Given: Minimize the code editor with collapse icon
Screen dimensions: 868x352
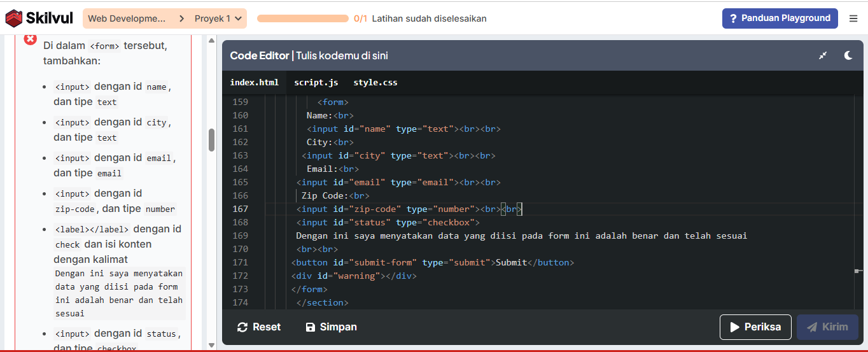Looking at the screenshot, I should click(823, 55).
